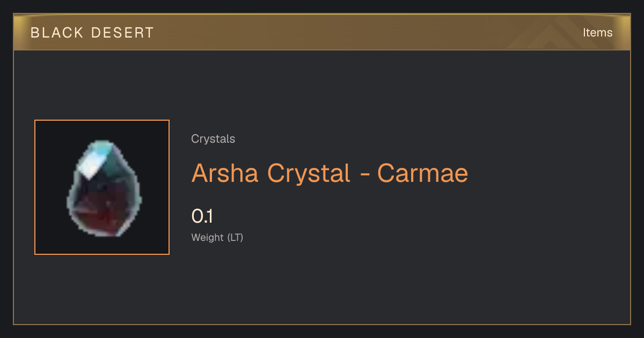The height and width of the screenshot is (338, 644).
Task: Select the 0.1 weight value
Action: [x=202, y=216]
